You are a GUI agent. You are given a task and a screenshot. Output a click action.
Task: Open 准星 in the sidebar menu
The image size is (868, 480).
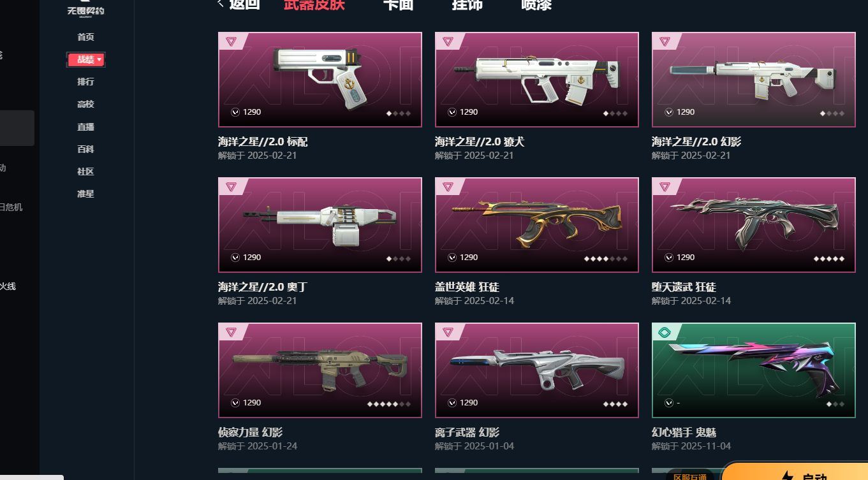pos(85,194)
